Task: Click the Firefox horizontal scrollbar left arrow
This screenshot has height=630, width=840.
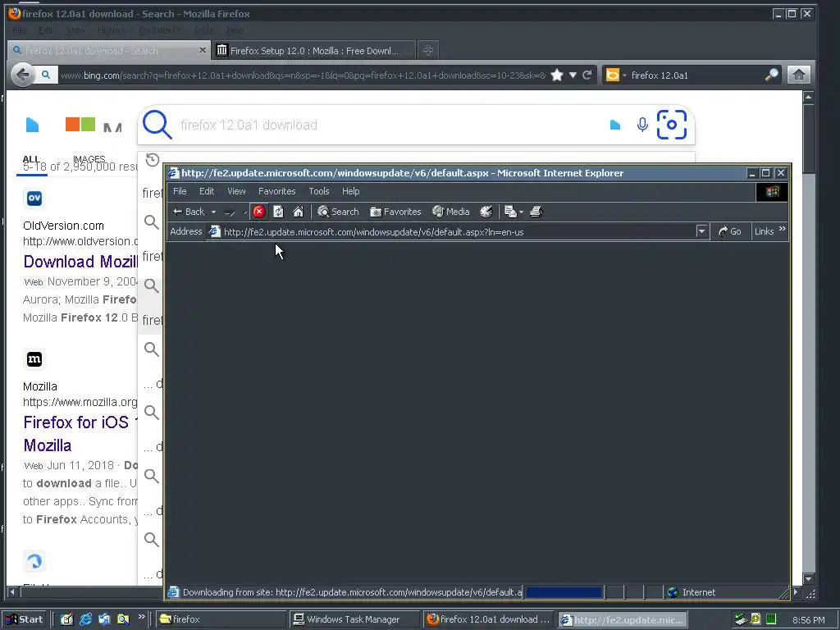Action: coord(11,592)
